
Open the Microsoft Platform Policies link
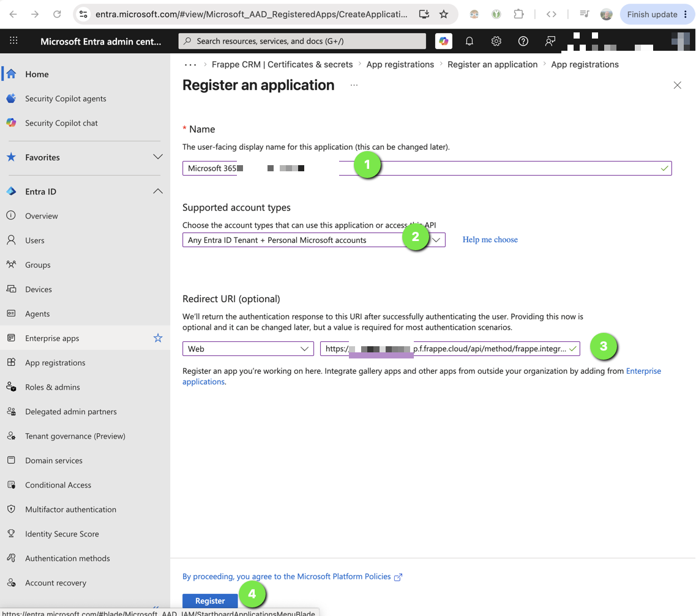[x=292, y=576]
